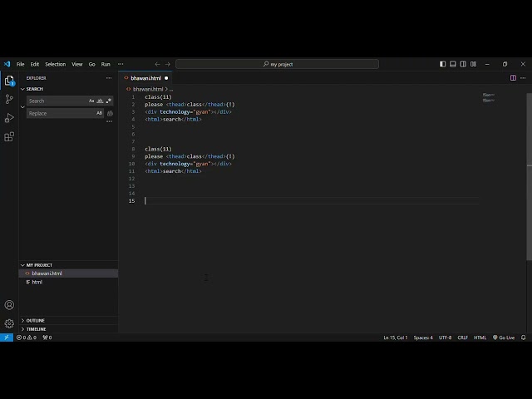Open the Go menu
The height and width of the screenshot is (399, 532).
[91, 64]
